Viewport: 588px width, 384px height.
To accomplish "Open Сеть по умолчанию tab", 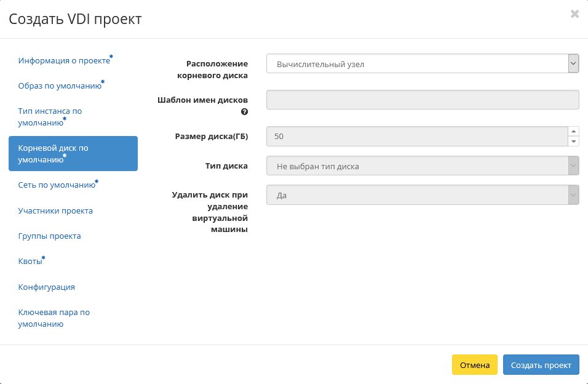I will 58,185.
